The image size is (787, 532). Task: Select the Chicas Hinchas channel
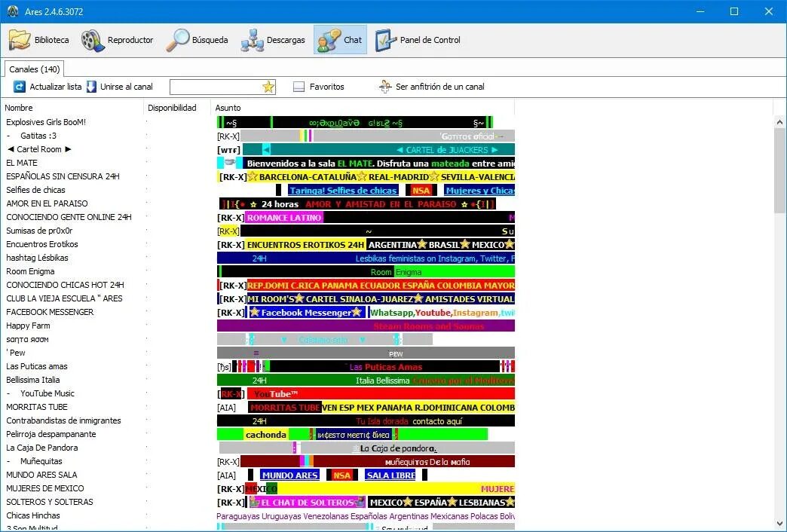tap(33, 515)
